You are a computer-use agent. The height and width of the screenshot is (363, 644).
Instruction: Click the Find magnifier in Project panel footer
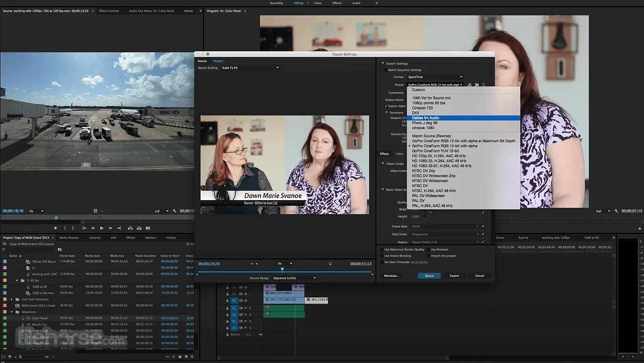173,357
